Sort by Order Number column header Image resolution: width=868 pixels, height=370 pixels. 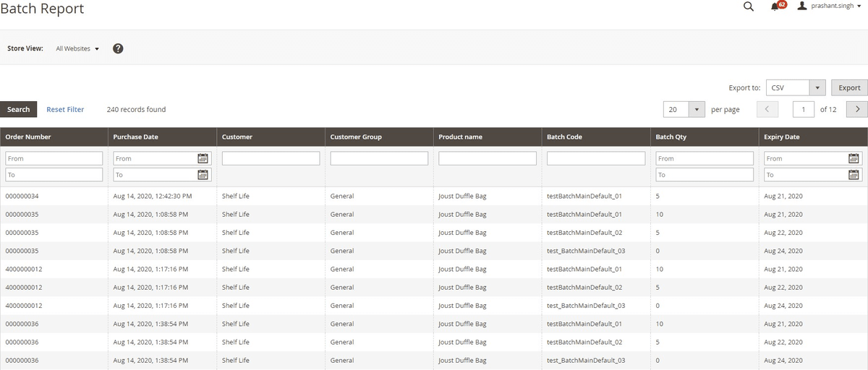(x=54, y=137)
